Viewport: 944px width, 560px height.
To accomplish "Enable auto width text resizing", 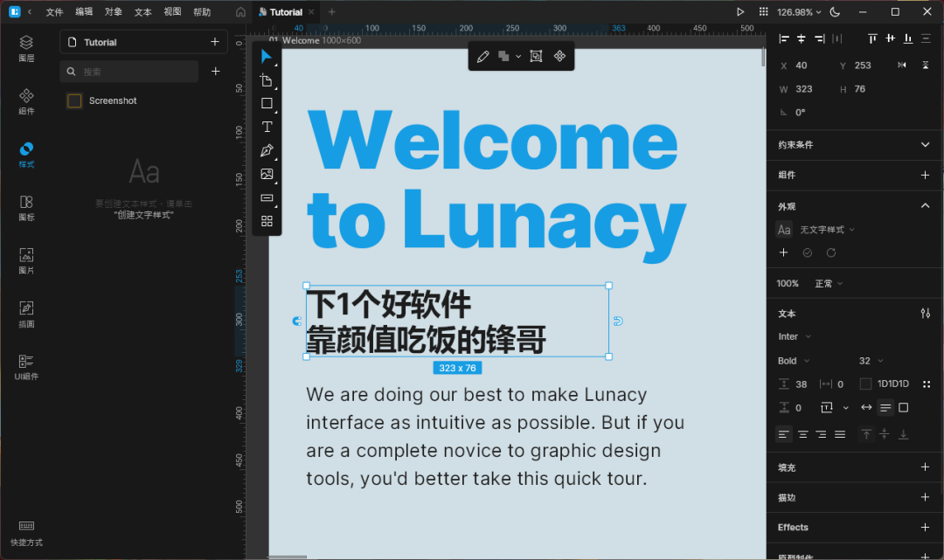I will [866, 408].
